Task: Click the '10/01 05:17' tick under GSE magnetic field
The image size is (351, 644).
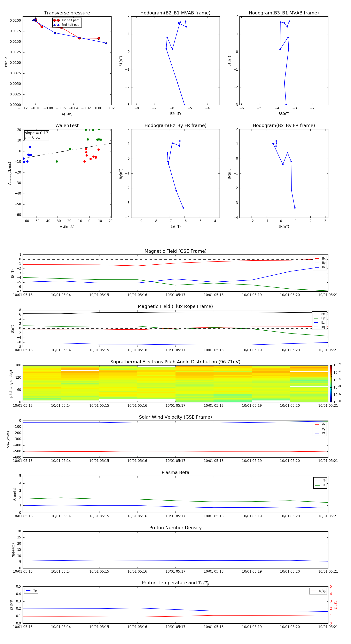Action: (x=175, y=295)
